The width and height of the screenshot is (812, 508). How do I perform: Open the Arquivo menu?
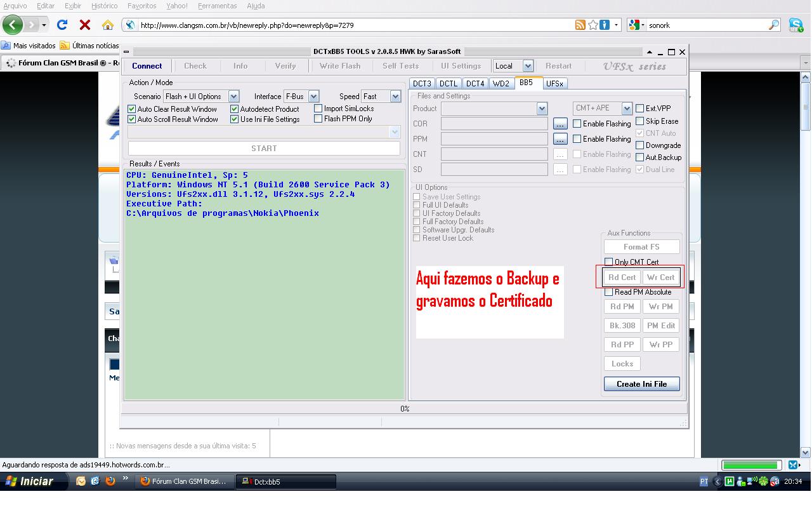15,6
